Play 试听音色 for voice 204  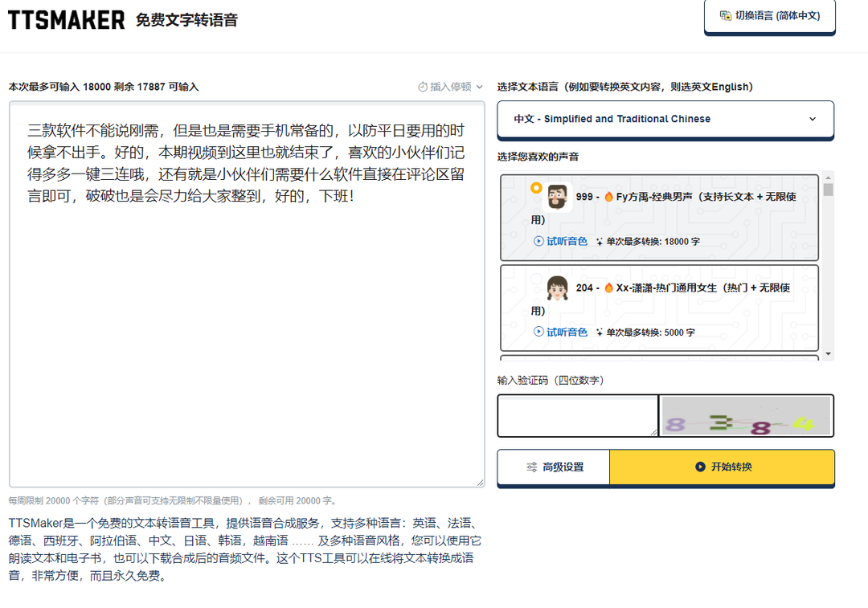(560, 332)
